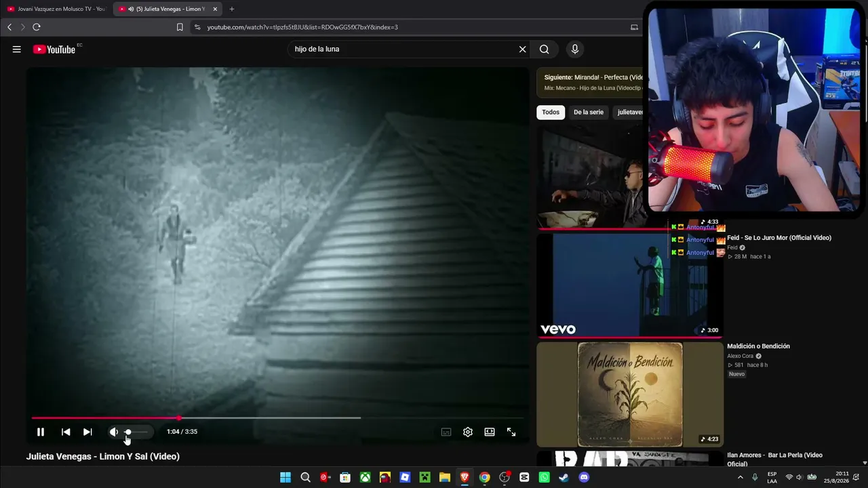
Task: Open OBS Studio from the taskbar
Action: pos(505,477)
